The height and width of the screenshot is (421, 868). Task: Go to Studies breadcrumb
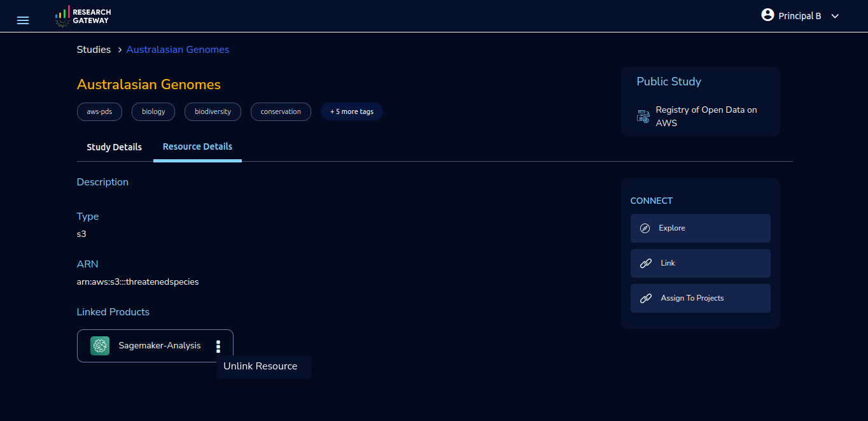coord(94,50)
